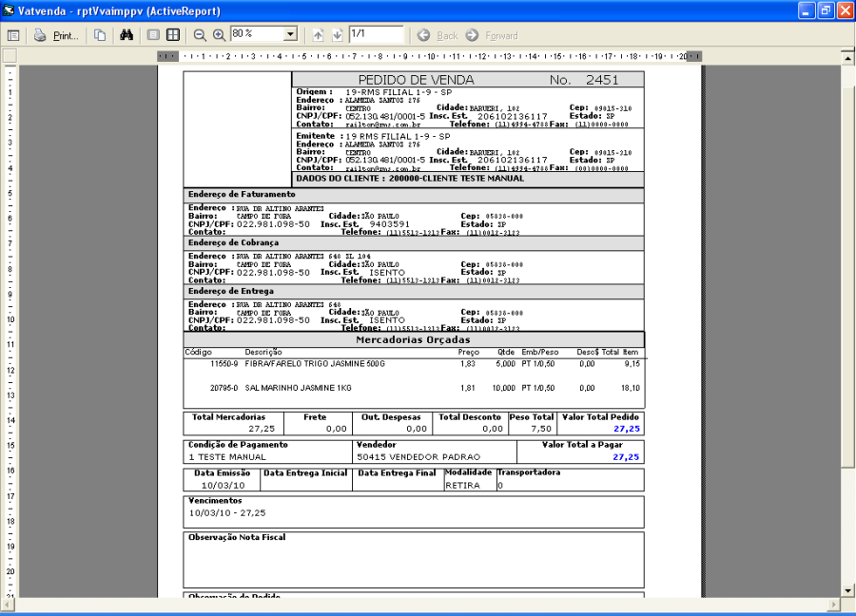Click the copy page icon
Viewport: 856px width, 616px height.
(100, 35)
